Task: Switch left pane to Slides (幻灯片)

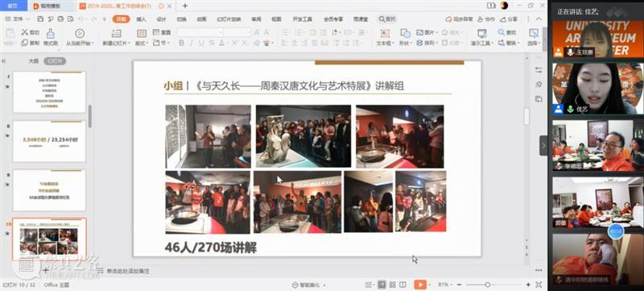Action: [x=55, y=60]
